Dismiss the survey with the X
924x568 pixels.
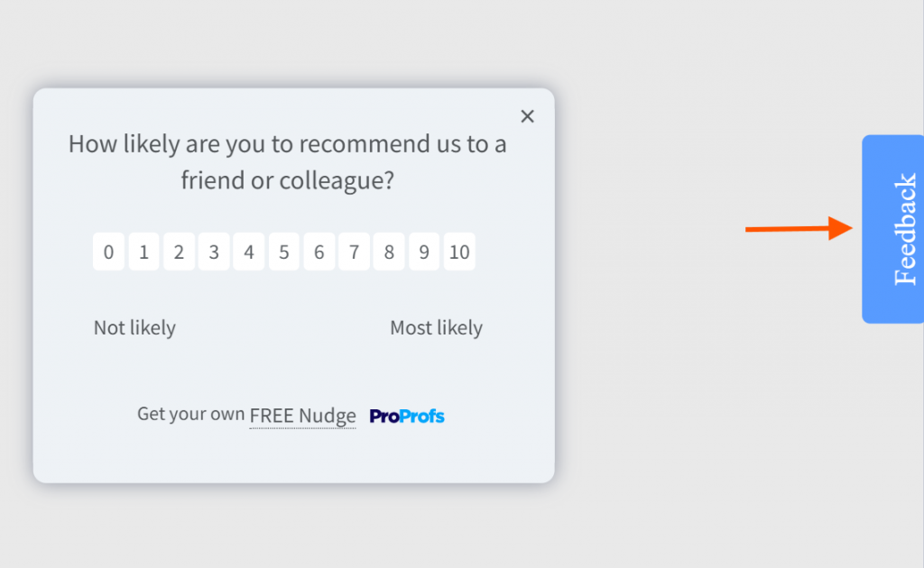[x=527, y=116]
